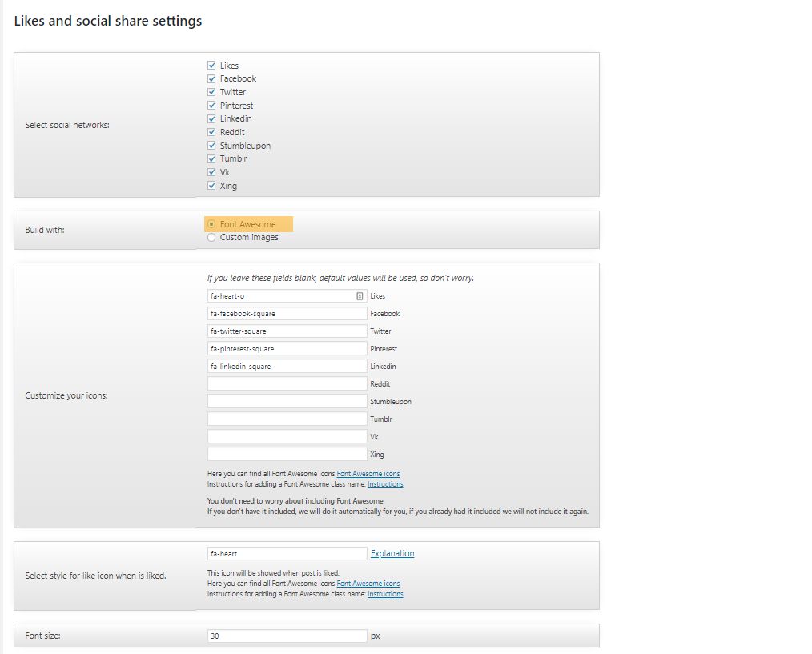Open the Explanation link
This screenshot has width=812, height=654.
pyautogui.click(x=392, y=553)
